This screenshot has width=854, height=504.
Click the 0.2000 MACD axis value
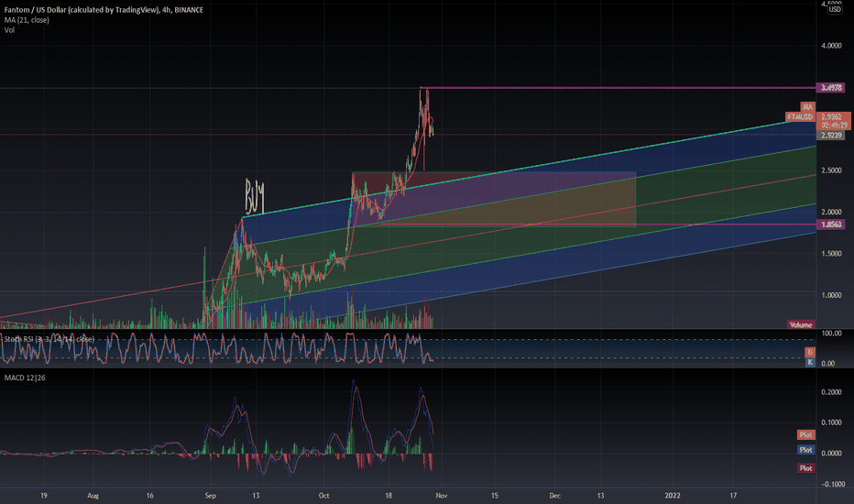pos(831,392)
